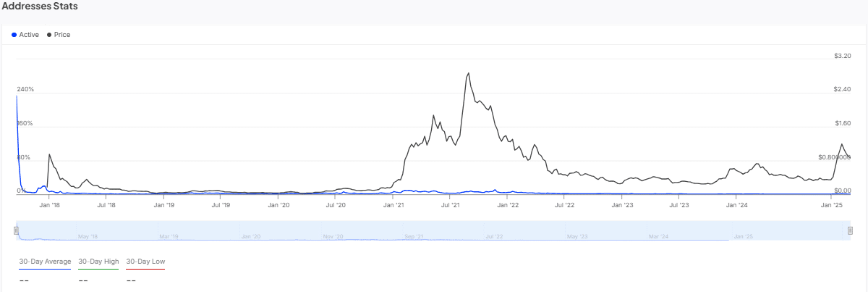Click the Jul '22 x-axis label

(x=565, y=206)
